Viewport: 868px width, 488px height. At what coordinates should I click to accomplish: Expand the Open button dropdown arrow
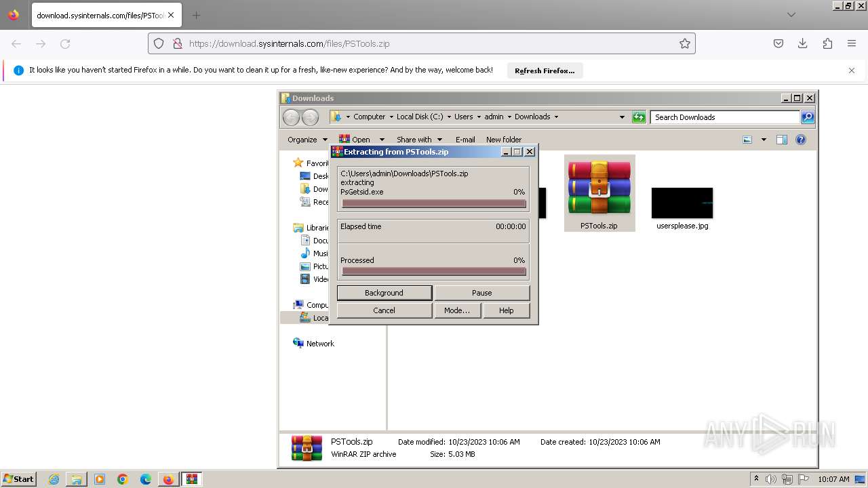click(381, 140)
